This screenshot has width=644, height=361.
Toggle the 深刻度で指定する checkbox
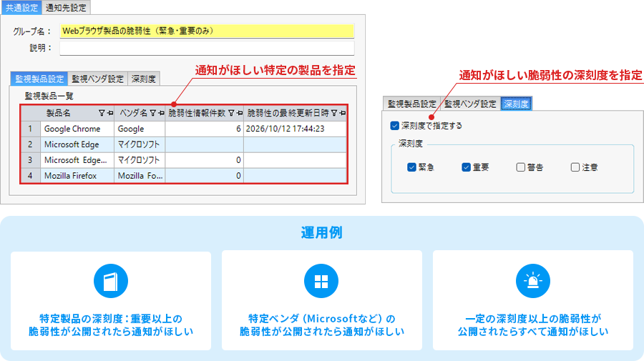click(395, 126)
